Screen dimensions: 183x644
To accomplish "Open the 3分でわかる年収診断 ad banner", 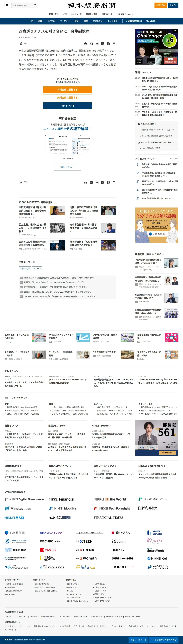I will tap(157, 225).
